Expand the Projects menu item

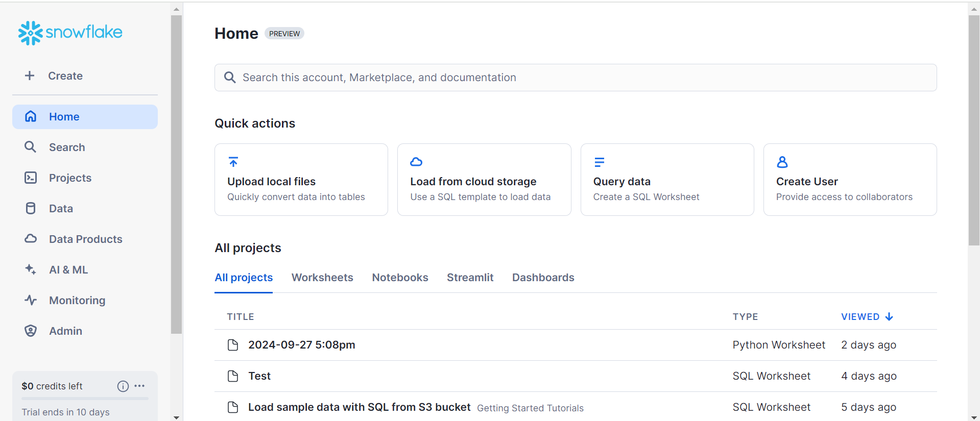tap(85, 178)
